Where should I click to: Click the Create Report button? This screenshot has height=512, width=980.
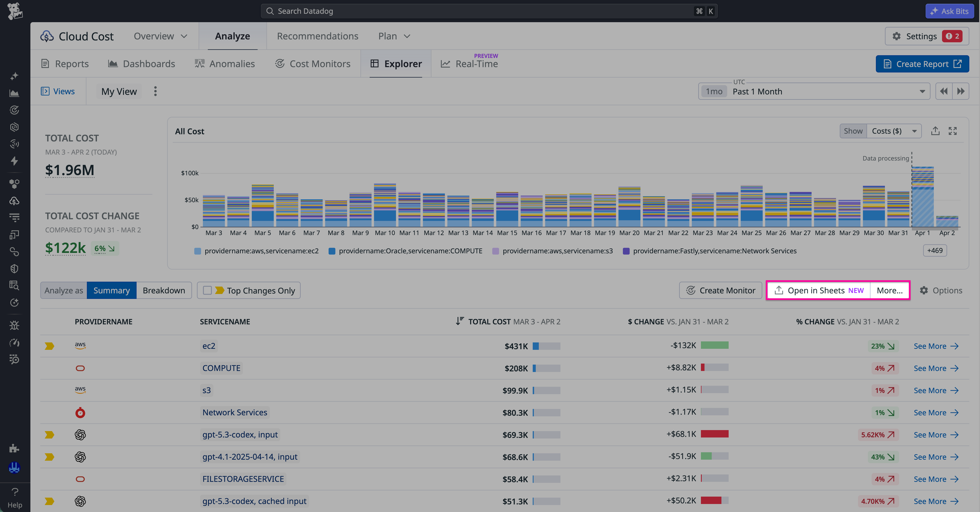pyautogui.click(x=922, y=64)
